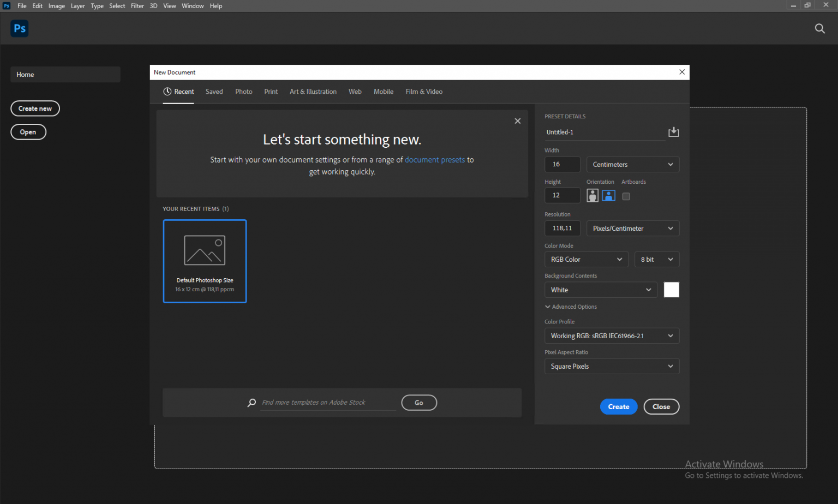838x504 pixels.
Task: Open the search magnifier icon
Action: [819, 28]
